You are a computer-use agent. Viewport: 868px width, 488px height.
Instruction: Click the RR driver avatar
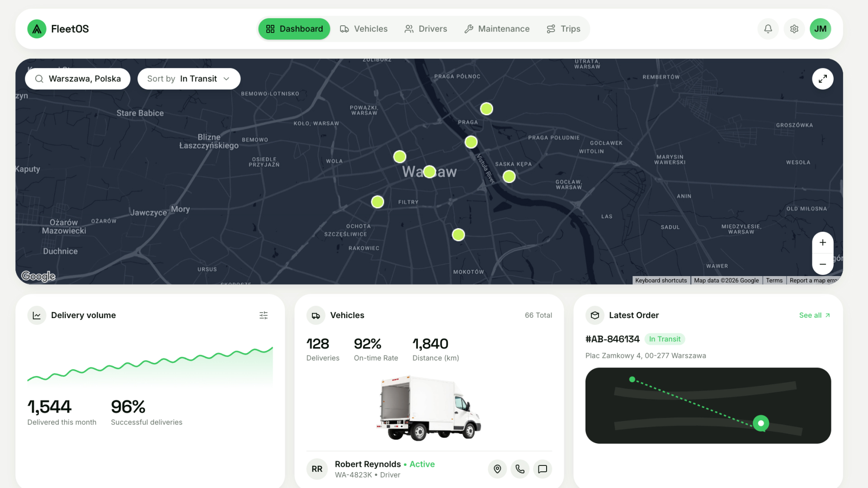pyautogui.click(x=317, y=469)
